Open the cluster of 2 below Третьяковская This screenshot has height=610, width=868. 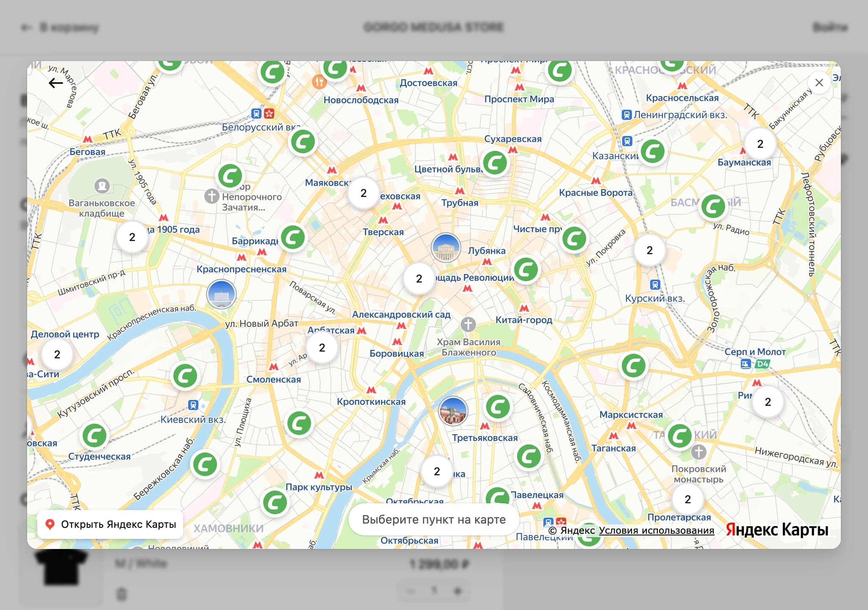(437, 471)
